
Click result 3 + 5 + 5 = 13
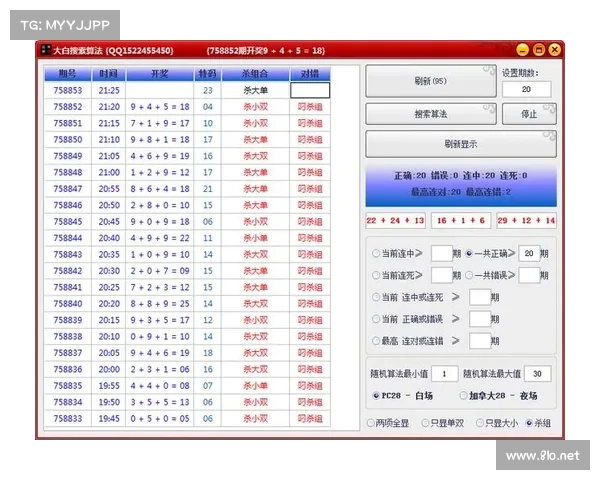point(160,402)
